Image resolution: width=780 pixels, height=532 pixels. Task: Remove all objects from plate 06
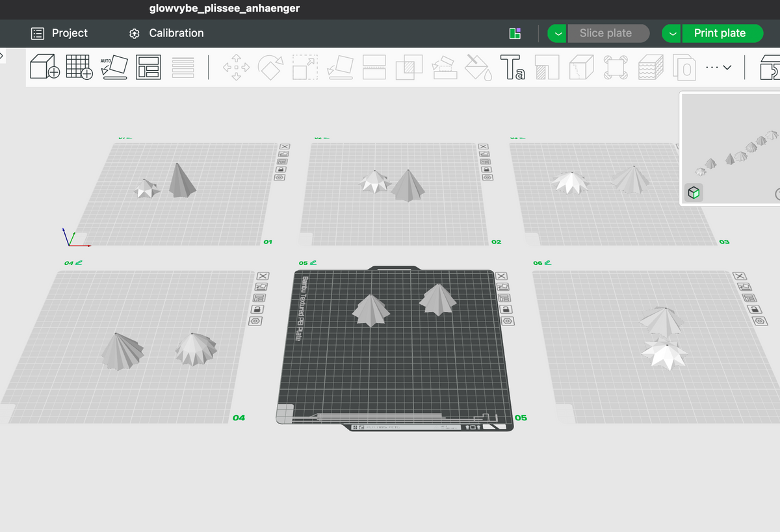tap(740, 275)
